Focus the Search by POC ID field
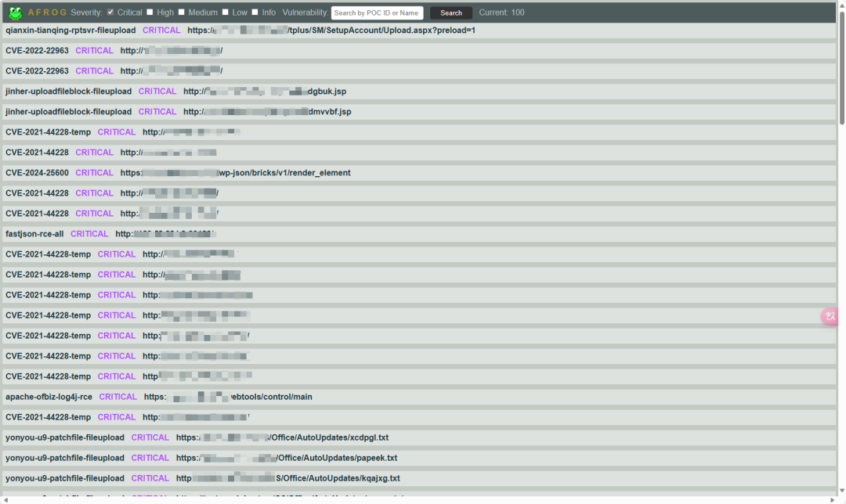This screenshot has width=846, height=504. 377,13
